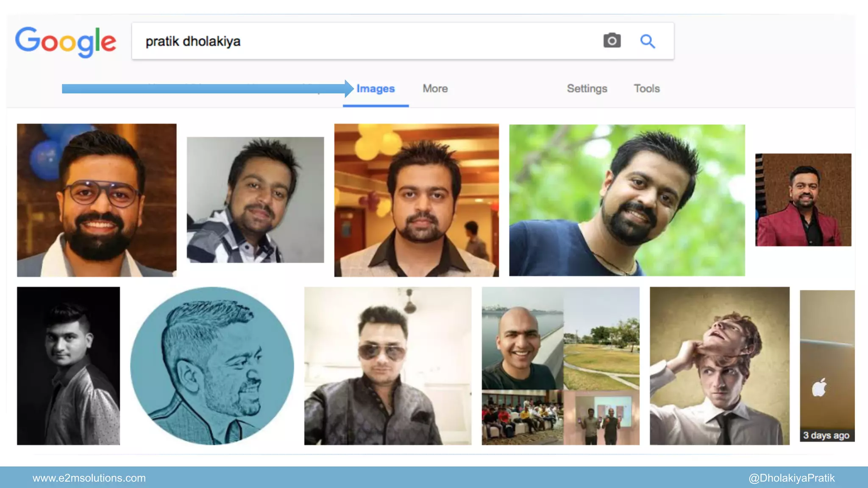Viewport: 868px width, 488px height.
Task: Expand the Tools options
Action: tap(647, 89)
